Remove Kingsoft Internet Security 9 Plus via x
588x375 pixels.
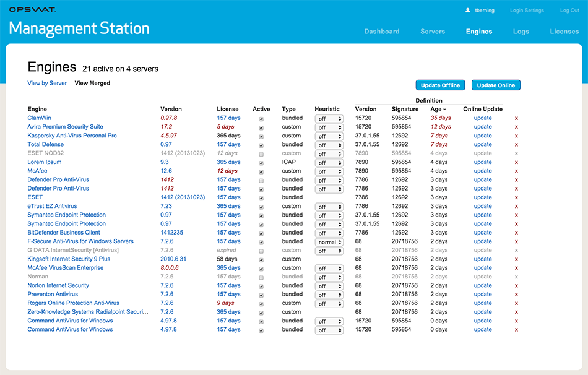[x=516, y=259]
